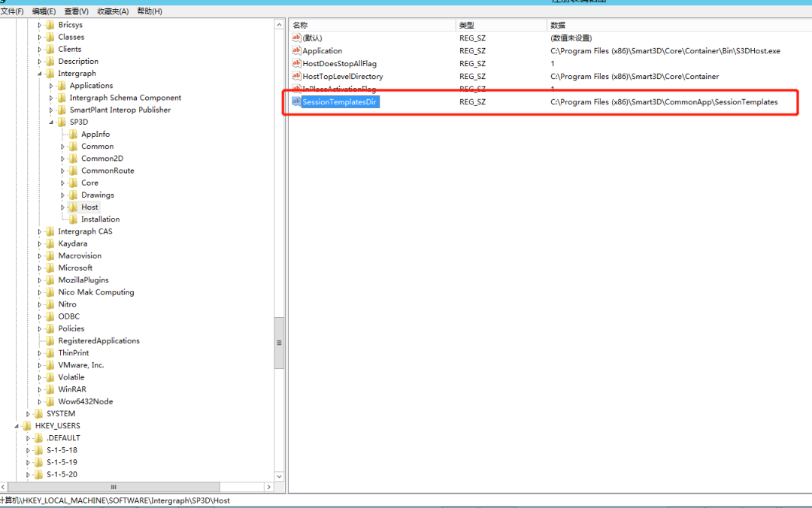This screenshot has width=812, height=508.
Task: Click the tree scroll up arrow
Action: (279, 24)
